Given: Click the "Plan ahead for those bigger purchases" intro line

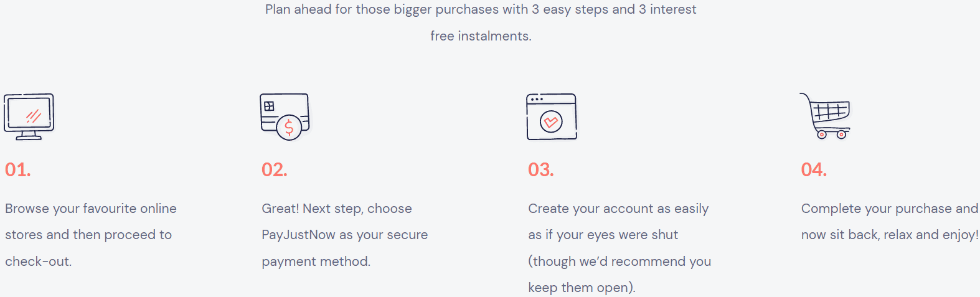Looking at the screenshot, I should [481, 9].
